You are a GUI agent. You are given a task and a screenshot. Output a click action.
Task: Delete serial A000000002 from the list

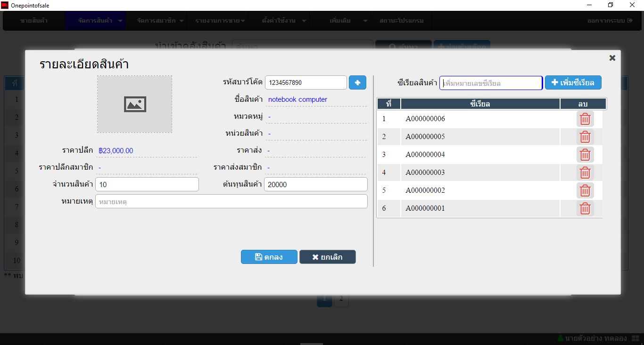(x=585, y=190)
